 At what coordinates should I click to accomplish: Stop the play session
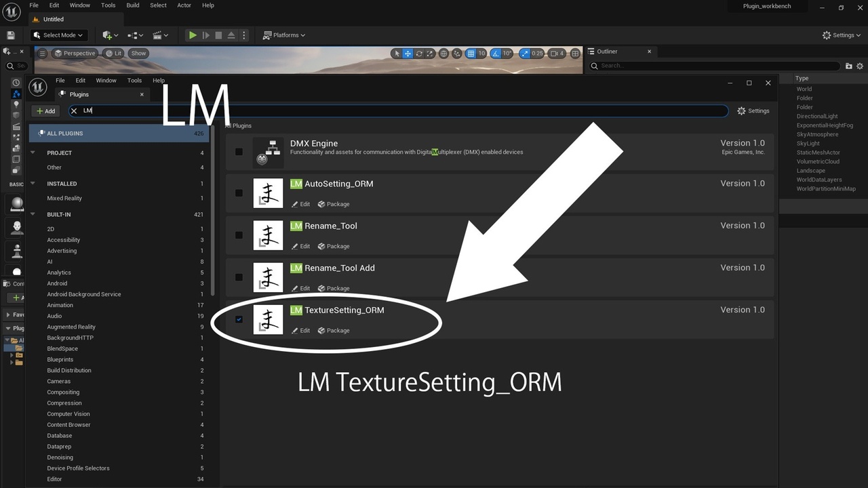click(218, 35)
